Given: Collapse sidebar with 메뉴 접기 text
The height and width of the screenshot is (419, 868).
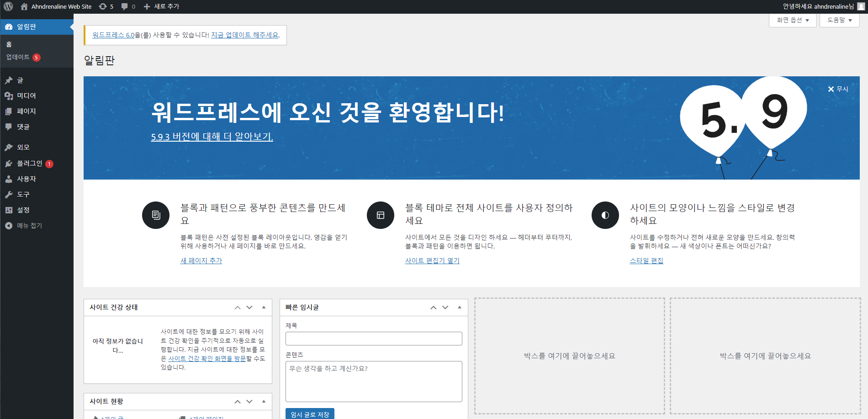Looking at the screenshot, I should pyautogui.click(x=30, y=226).
